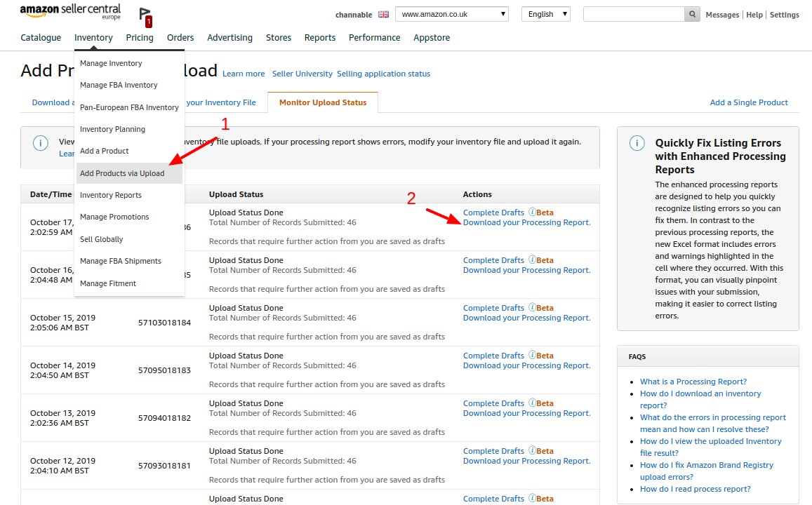Open the English language dropdown

(x=546, y=15)
